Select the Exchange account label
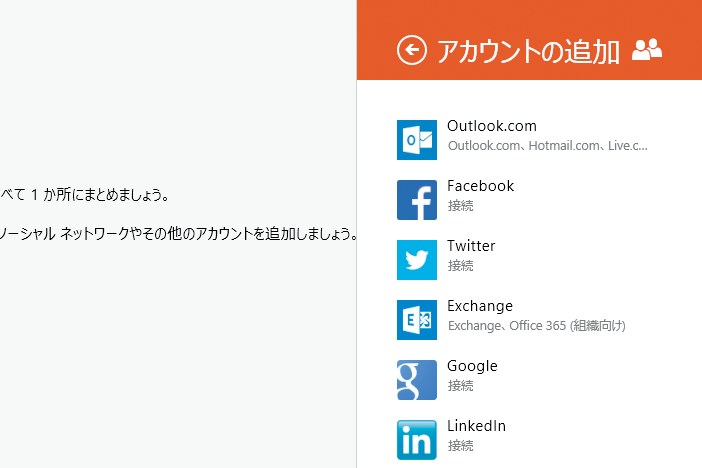The image size is (702, 468). (480, 306)
